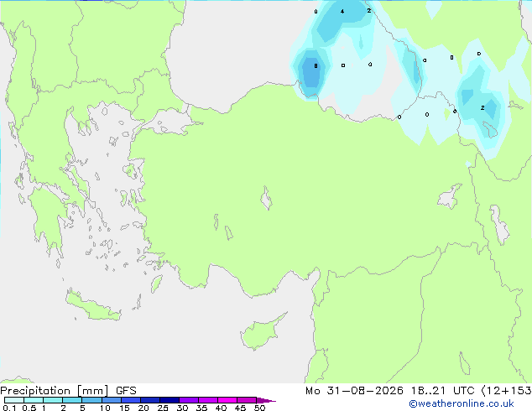Click the over-50 mm arrow tip of legend

click(266, 400)
